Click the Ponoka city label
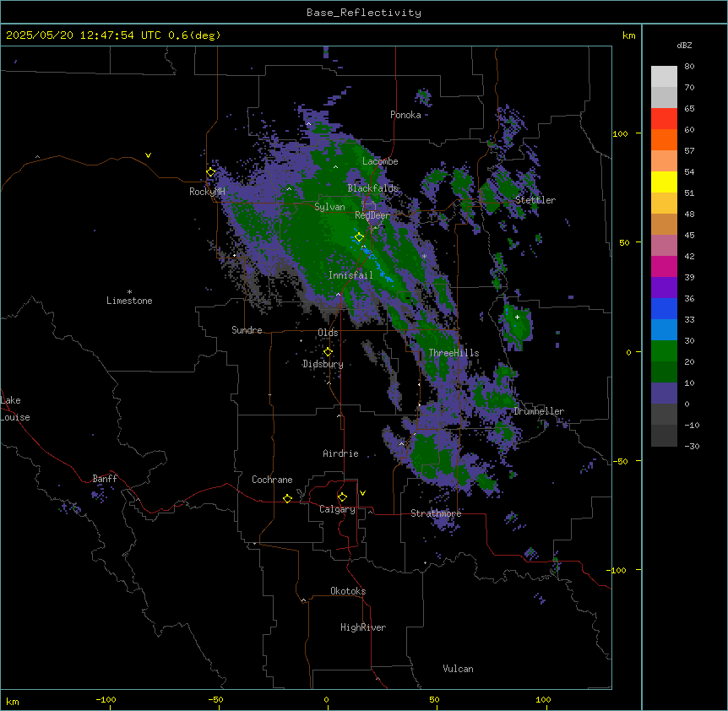This screenshot has width=728, height=711. (x=405, y=115)
